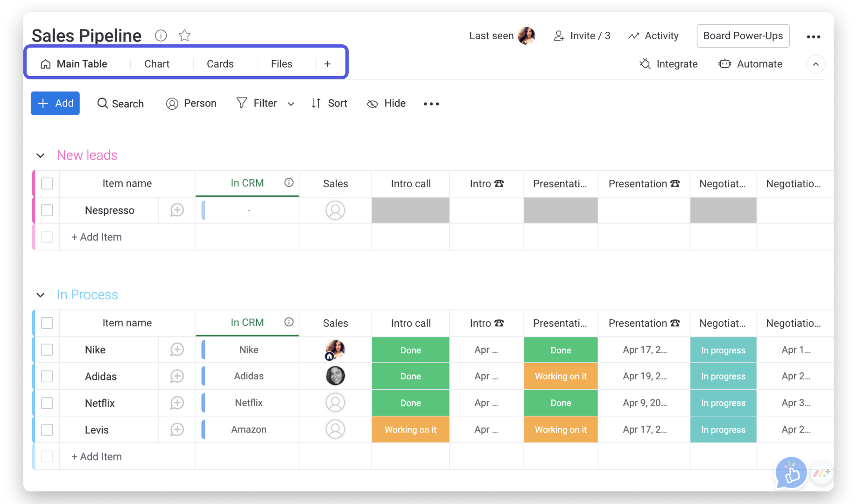857x504 pixels.
Task: Open the conversation icon for Netflix
Action: pyautogui.click(x=177, y=403)
